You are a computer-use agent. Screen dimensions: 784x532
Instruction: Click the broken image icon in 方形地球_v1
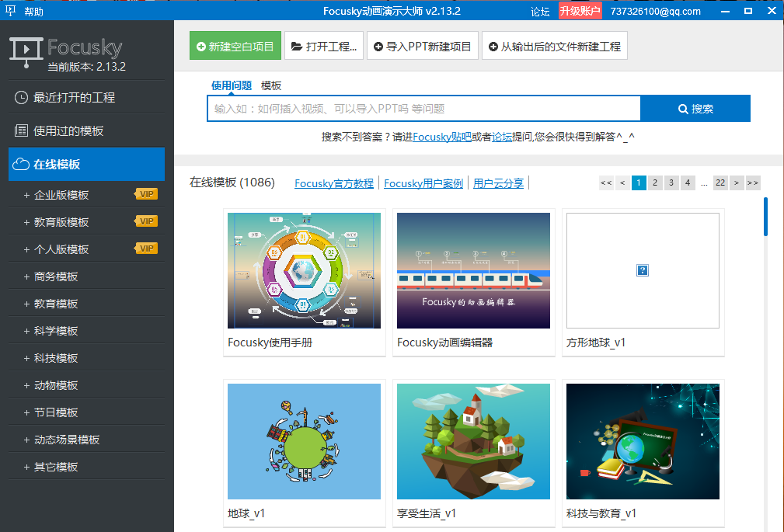point(643,270)
